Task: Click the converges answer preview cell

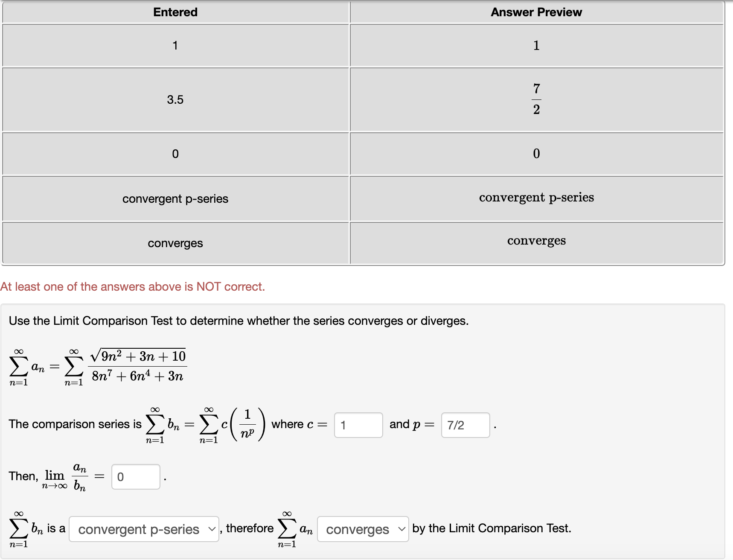Action: point(535,241)
